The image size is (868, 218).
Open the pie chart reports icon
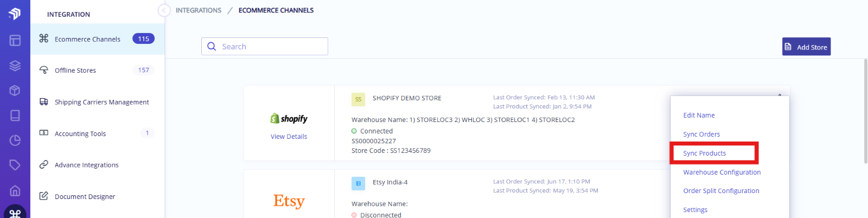15,140
